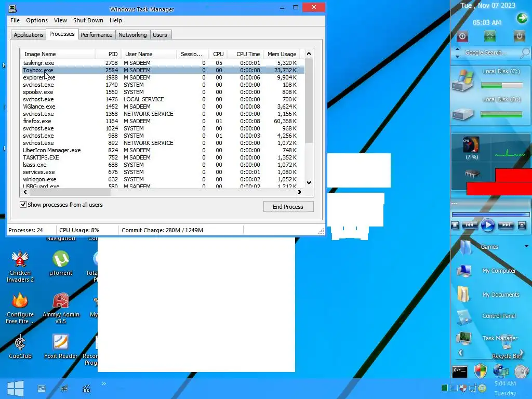The image size is (532, 399).
Task: Click the green restart sidebar icon
Action: click(489, 36)
